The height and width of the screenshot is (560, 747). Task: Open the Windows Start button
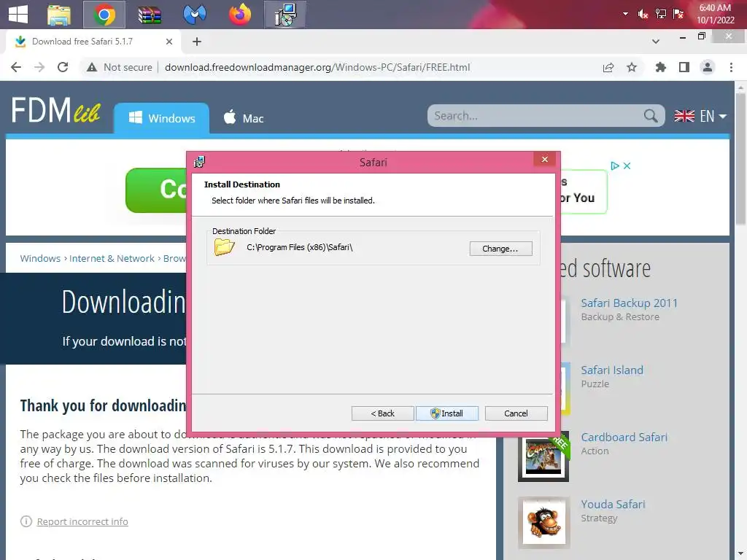coord(18,14)
